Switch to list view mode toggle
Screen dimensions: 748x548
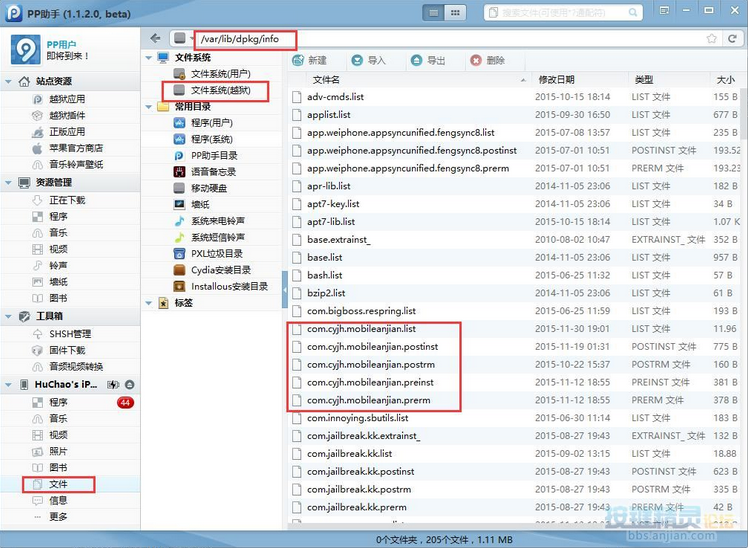[432, 12]
